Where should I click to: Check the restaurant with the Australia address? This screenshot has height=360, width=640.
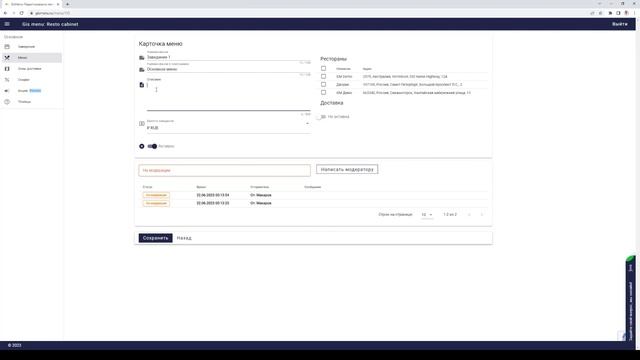(x=323, y=76)
